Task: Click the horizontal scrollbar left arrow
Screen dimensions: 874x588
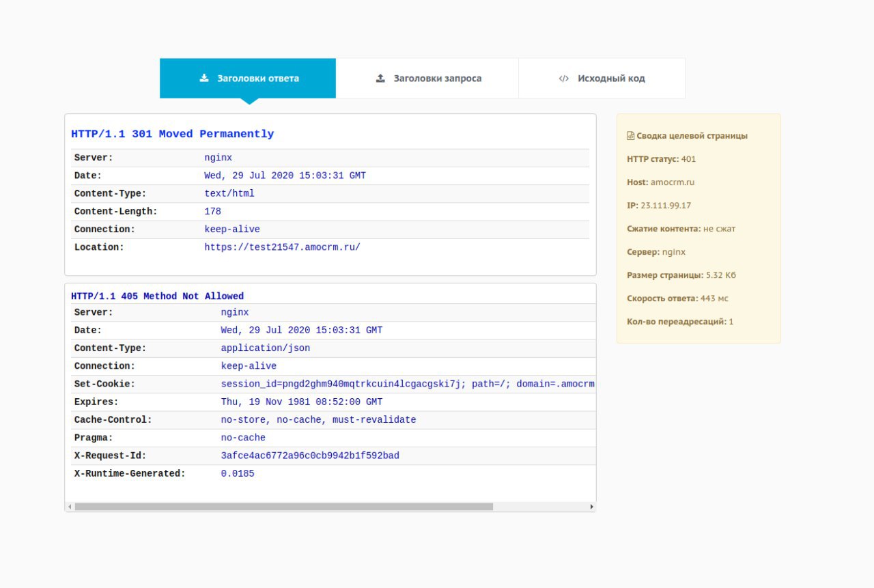Action: [x=69, y=507]
